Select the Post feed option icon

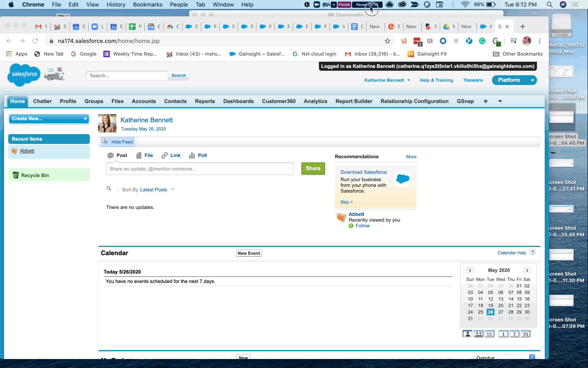click(111, 155)
